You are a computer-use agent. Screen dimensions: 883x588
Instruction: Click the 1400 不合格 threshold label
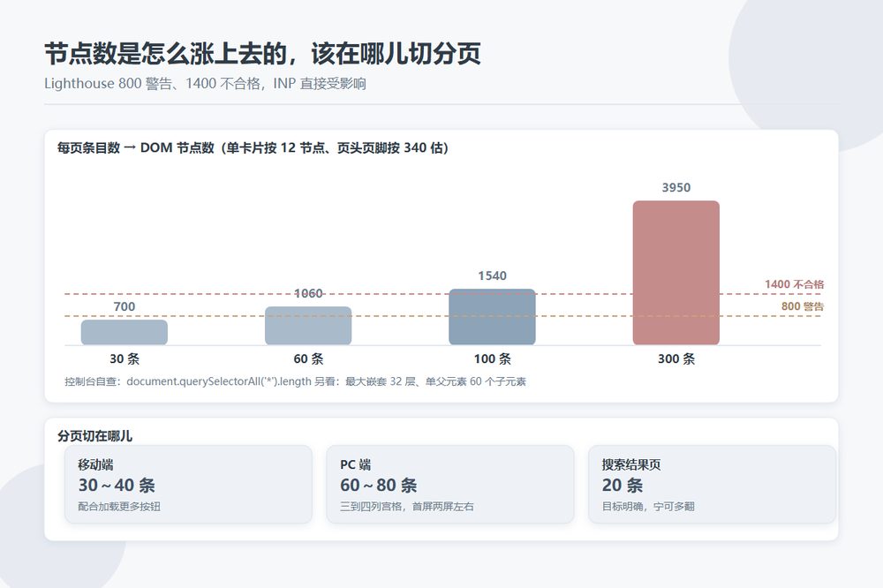click(x=794, y=284)
